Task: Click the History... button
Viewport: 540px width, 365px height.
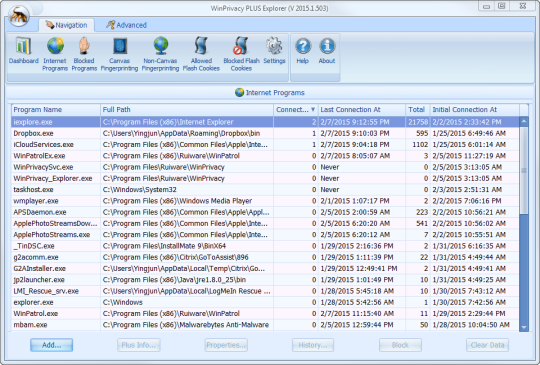Action: (313, 345)
